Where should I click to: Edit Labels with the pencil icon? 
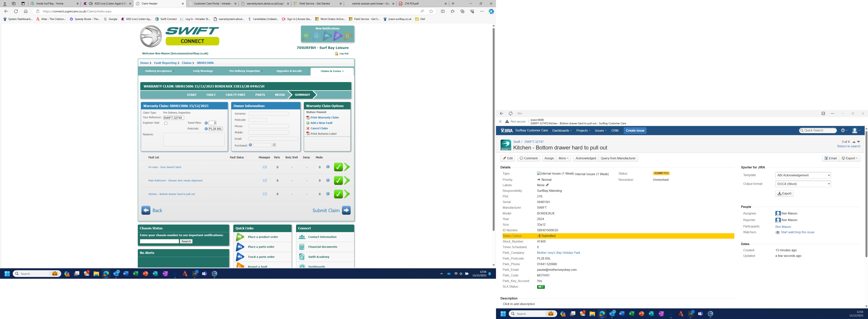(547, 185)
